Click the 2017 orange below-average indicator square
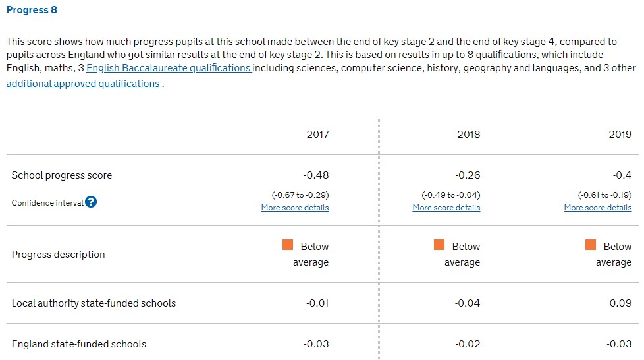Viewport: 644px width, 360px height. pyautogui.click(x=288, y=245)
